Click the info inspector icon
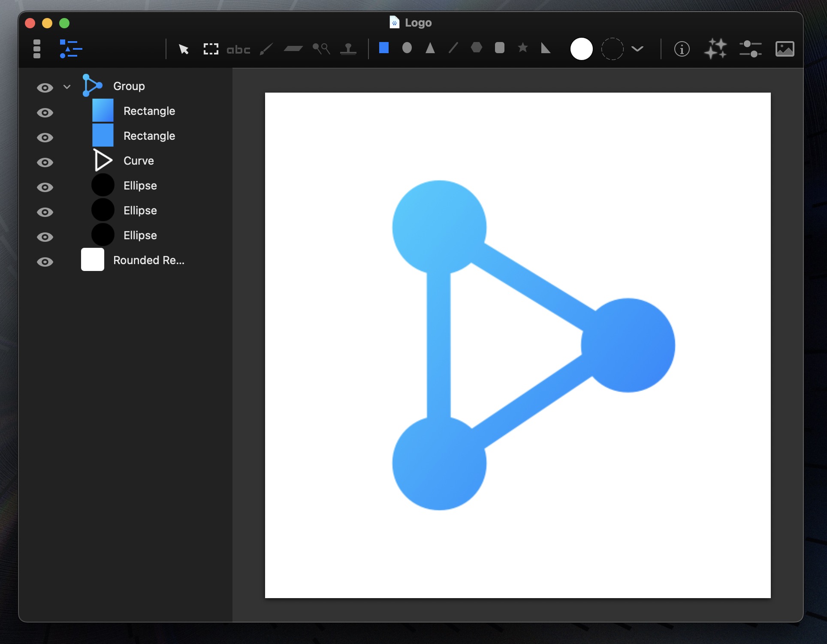 coord(682,49)
